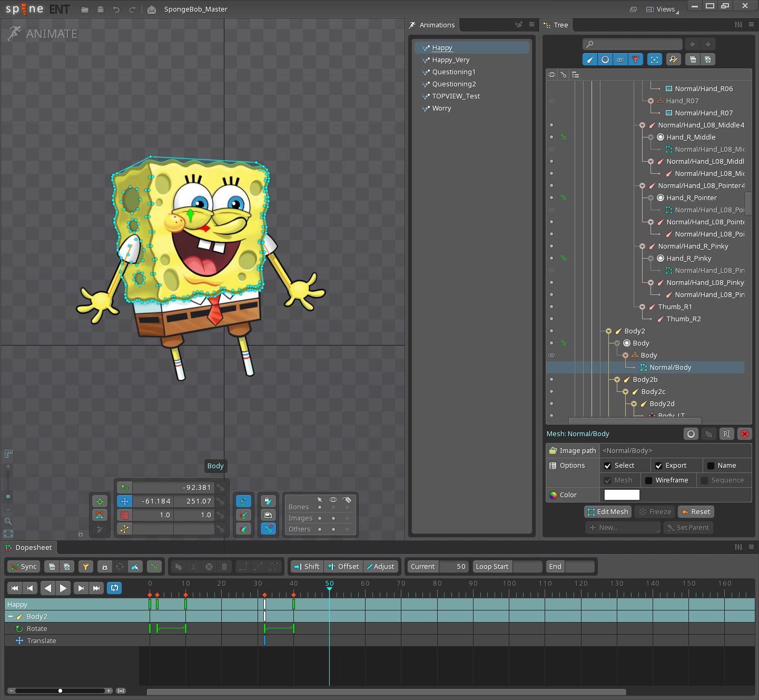Select the Worry animation
The height and width of the screenshot is (700, 759).
[x=471, y=109]
